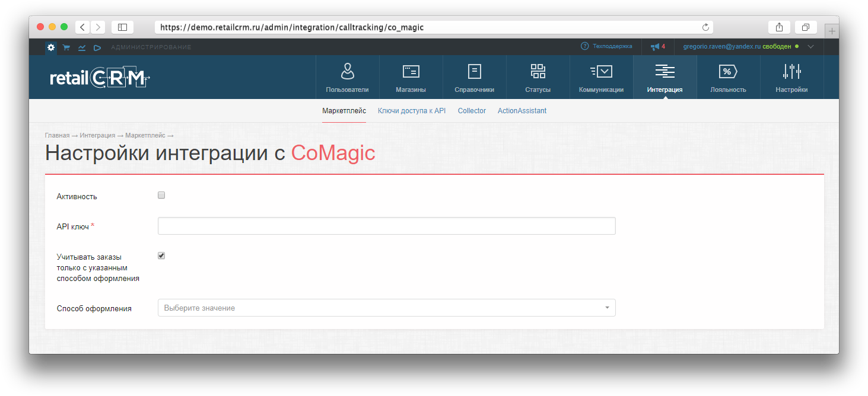Go to Интеграция in breadcrumbs
The width and height of the screenshot is (868, 396).
97,136
